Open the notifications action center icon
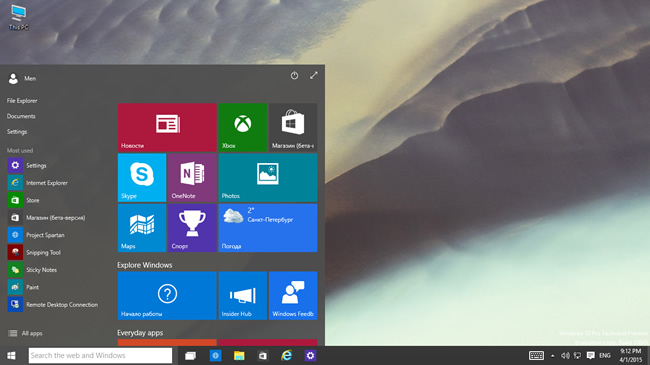Screen dimensions: 650x365 (591, 355)
